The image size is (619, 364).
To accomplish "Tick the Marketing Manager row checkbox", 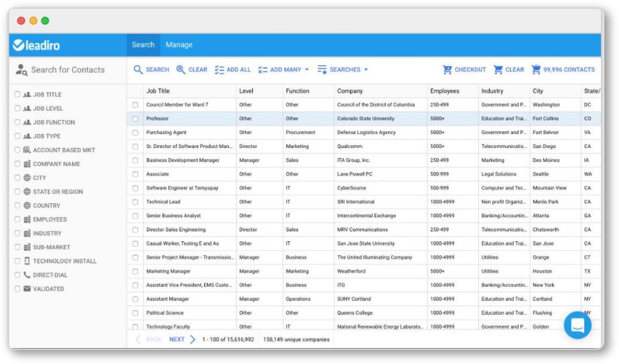I will pos(135,271).
